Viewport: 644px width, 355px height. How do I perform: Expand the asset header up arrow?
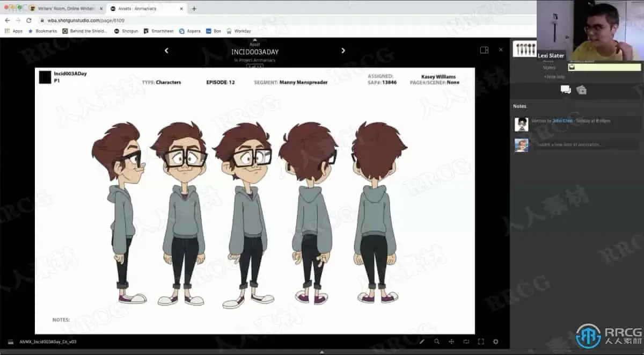click(x=255, y=40)
